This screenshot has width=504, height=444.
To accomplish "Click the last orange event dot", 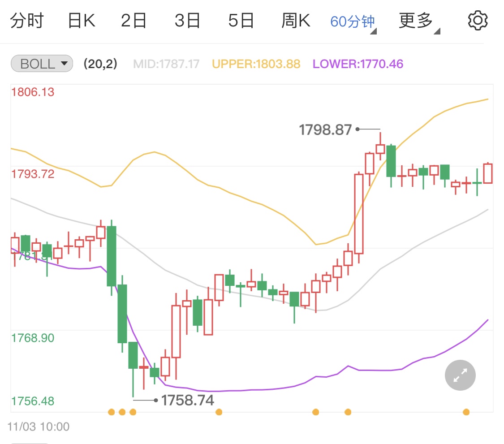I will click(x=466, y=412).
